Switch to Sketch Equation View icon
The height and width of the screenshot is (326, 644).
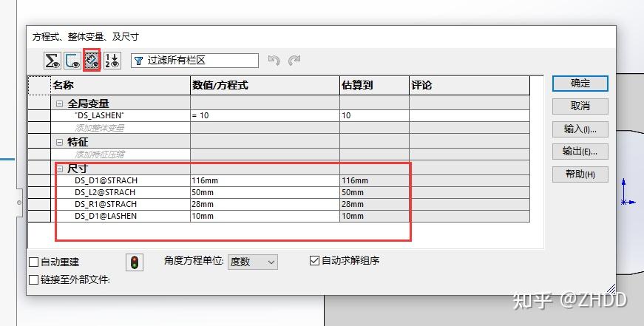pyautogui.click(x=72, y=61)
